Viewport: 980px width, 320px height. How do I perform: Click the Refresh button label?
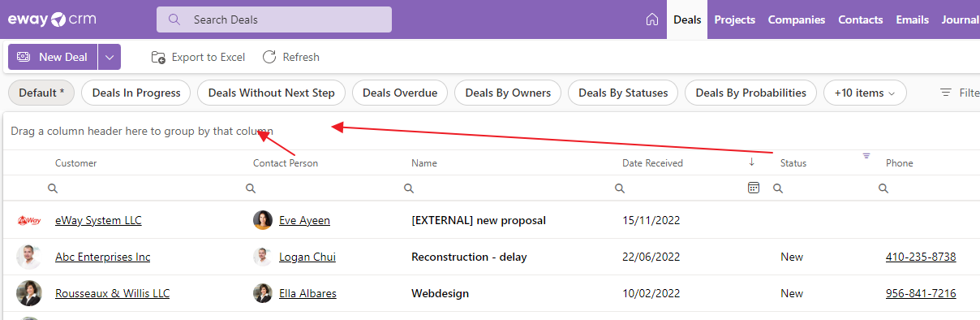(301, 57)
